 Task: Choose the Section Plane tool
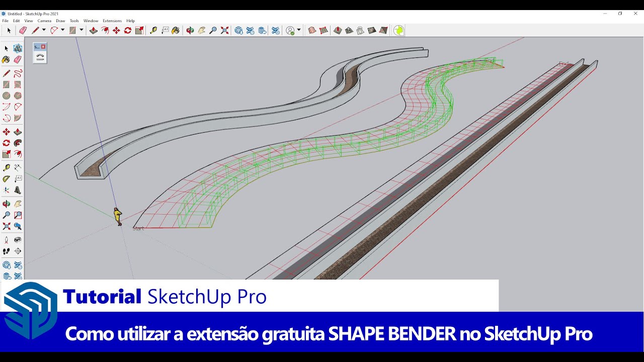(18, 251)
